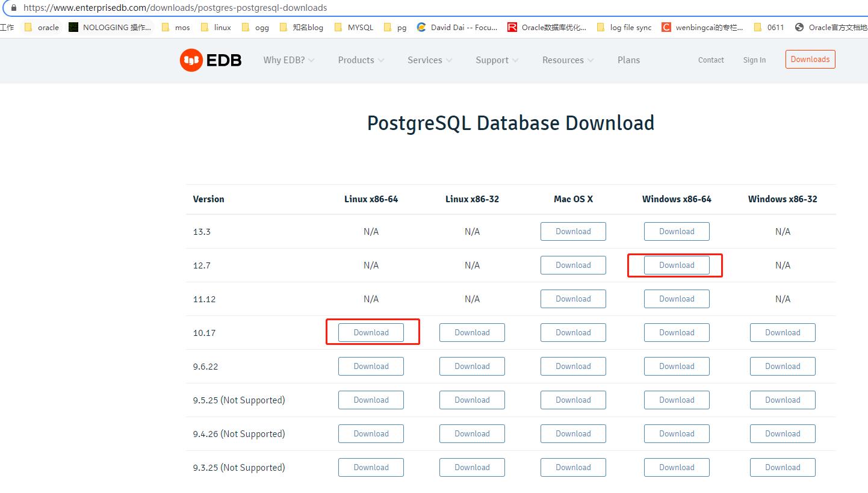This screenshot has width=868, height=493.
Task: Download 9.6.22 for Windows x86-64
Action: click(x=677, y=366)
